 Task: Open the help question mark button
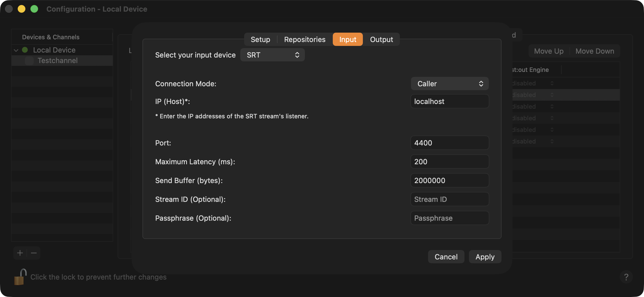coord(626,277)
